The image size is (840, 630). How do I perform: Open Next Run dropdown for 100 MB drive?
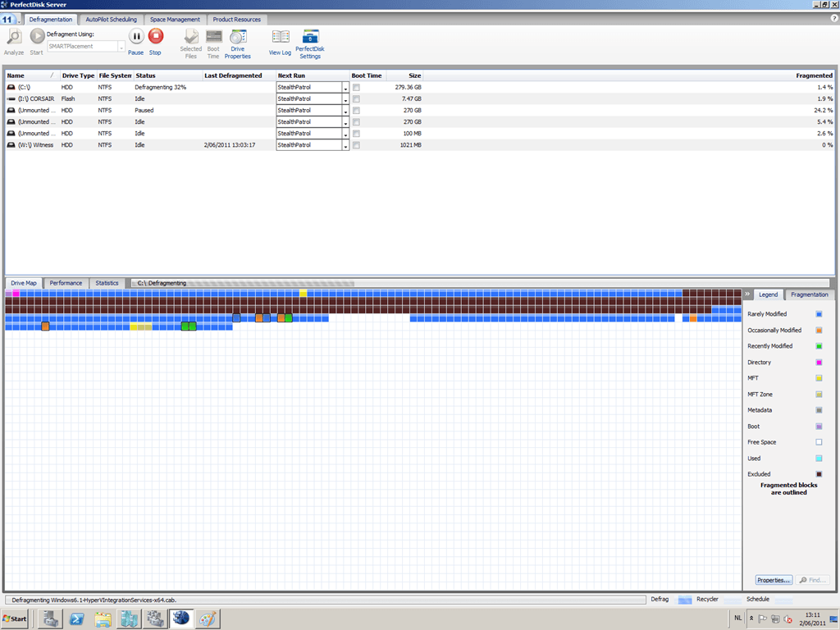click(345, 134)
